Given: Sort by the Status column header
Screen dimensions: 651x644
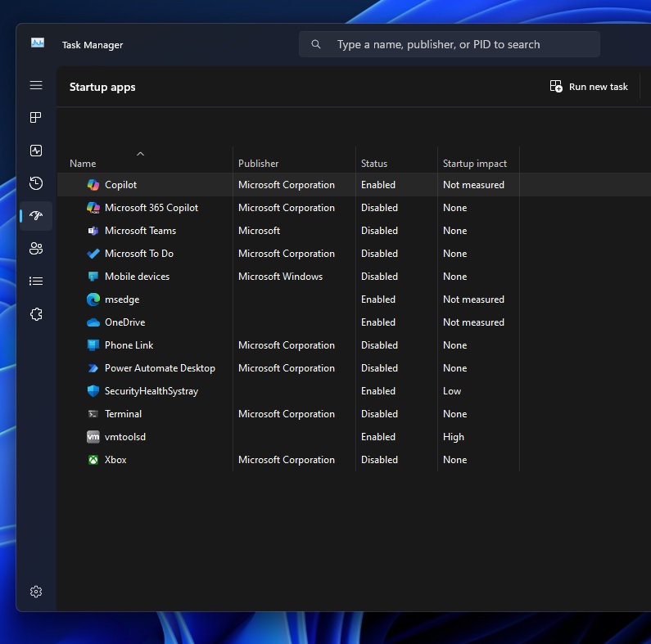Looking at the screenshot, I should coord(374,164).
